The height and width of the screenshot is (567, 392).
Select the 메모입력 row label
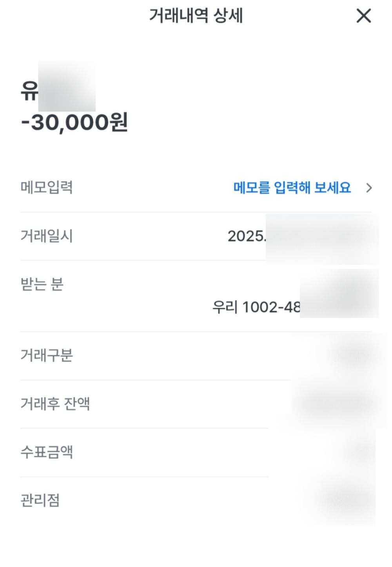tap(47, 187)
